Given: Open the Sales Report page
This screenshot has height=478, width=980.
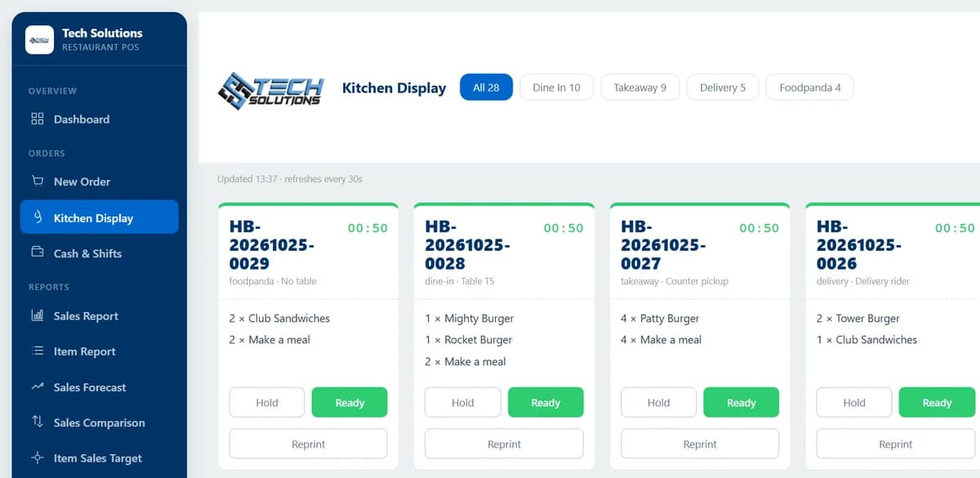Looking at the screenshot, I should tap(99, 316).
